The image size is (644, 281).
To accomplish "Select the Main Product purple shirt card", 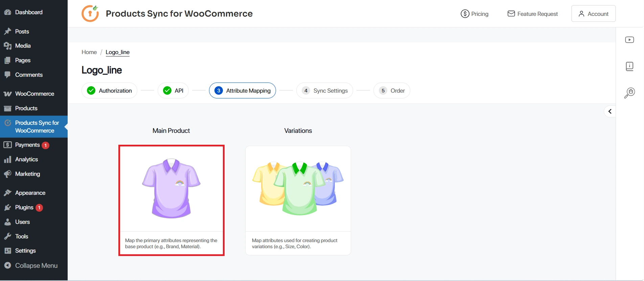I will [171, 200].
